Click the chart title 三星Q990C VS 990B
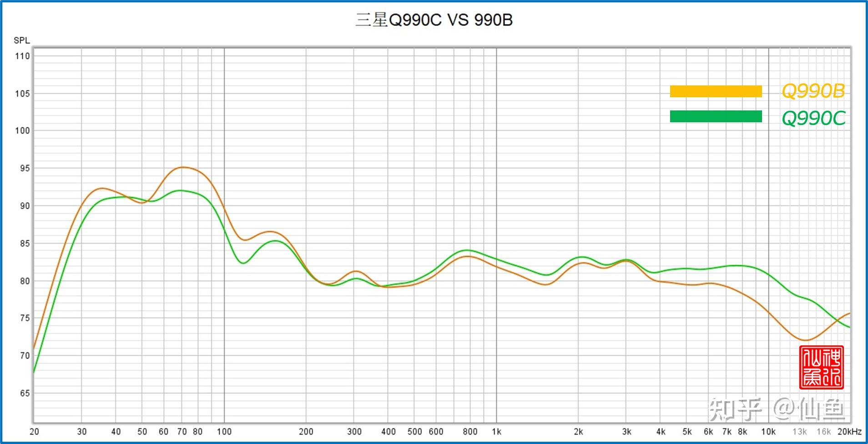Screen dimensions: 868x444 pyautogui.click(x=434, y=20)
